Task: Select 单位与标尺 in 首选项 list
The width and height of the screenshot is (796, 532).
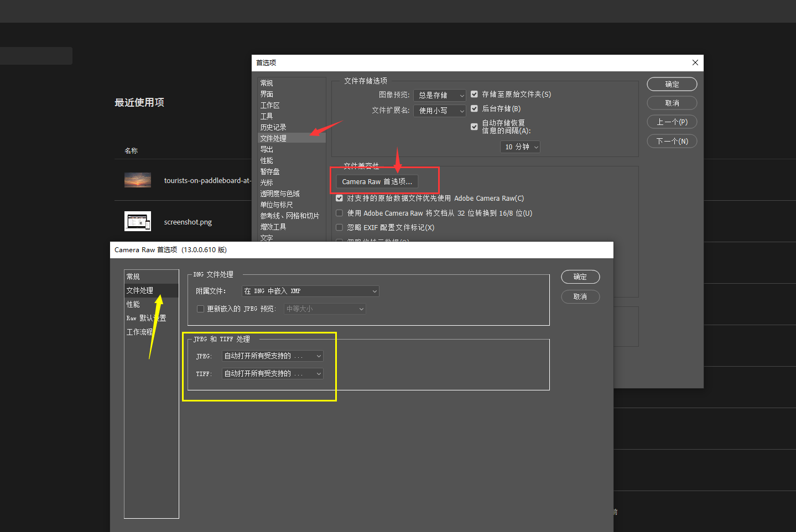Action: click(x=277, y=205)
